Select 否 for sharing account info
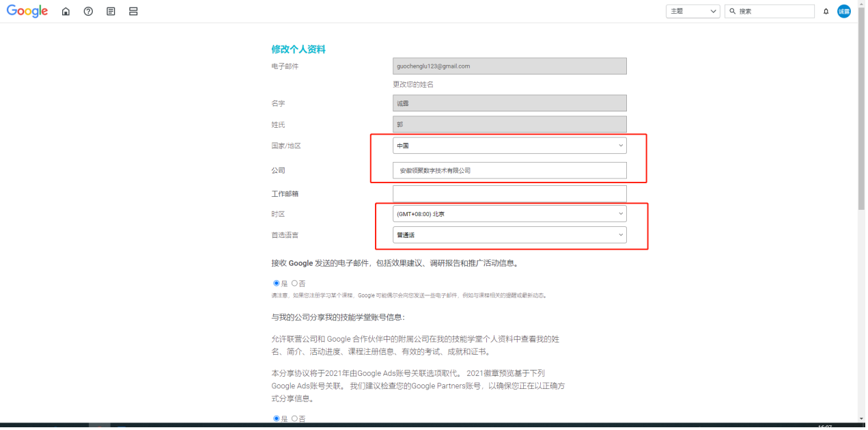Viewport: 868px width, 430px height. (294, 418)
